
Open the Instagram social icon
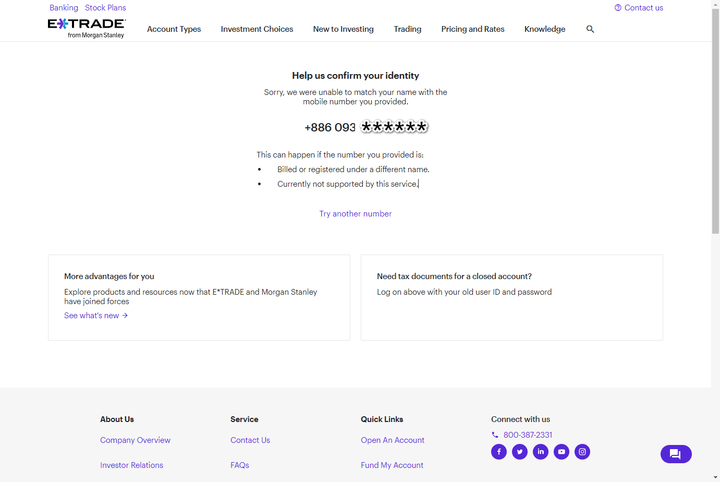[582, 452]
